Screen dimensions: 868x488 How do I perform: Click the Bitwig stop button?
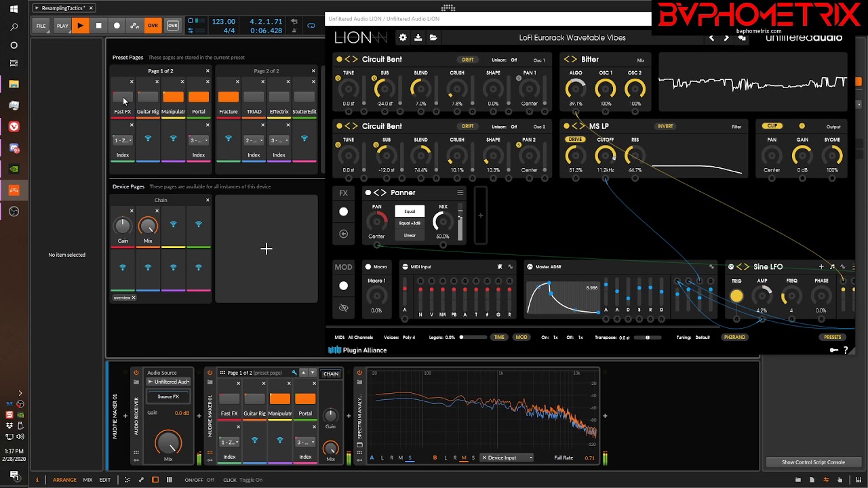(x=98, y=26)
